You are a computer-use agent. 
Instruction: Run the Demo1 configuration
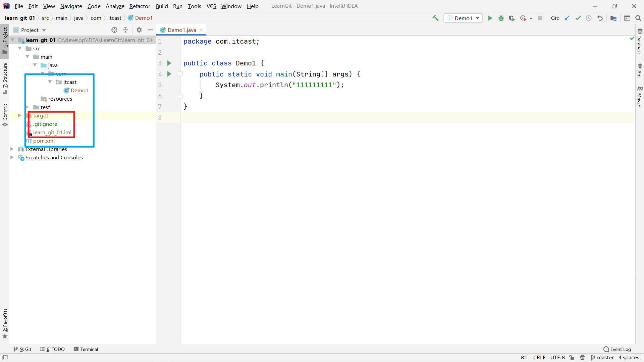[x=490, y=18]
